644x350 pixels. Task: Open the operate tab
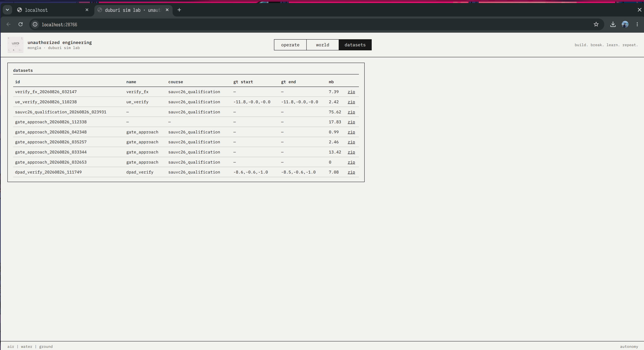coord(290,45)
